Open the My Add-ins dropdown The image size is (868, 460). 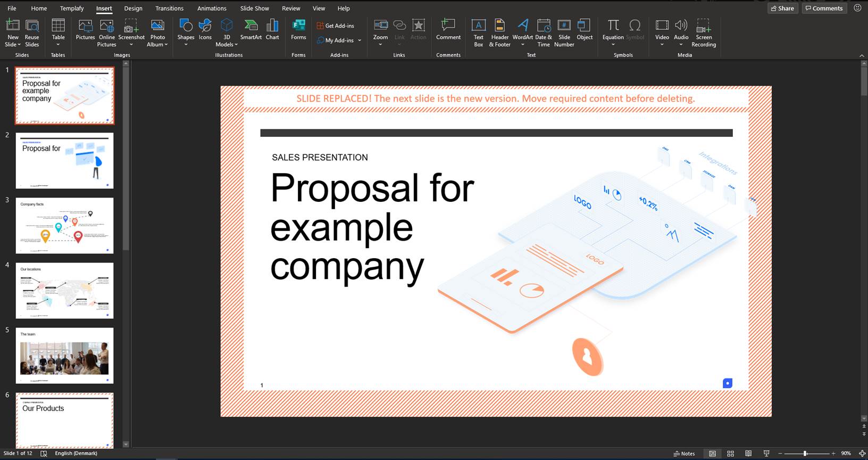[x=360, y=40]
